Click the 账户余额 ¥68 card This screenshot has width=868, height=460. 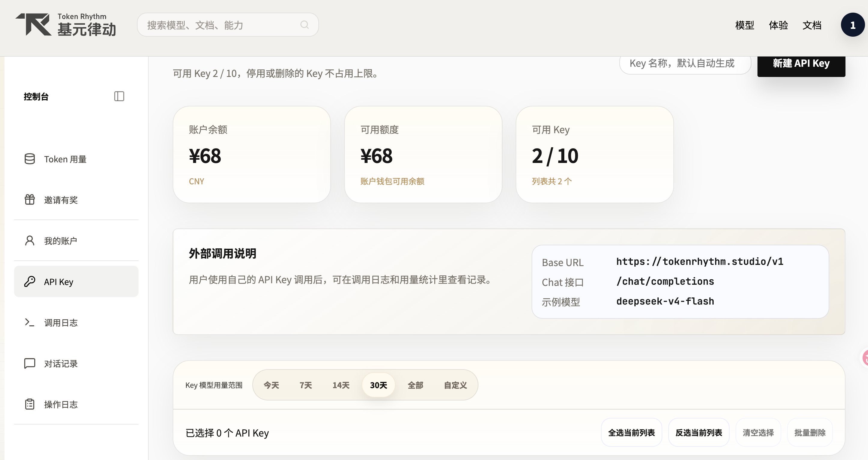pyautogui.click(x=252, y=155)
